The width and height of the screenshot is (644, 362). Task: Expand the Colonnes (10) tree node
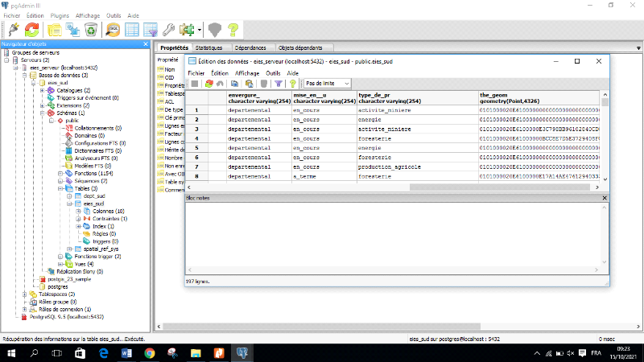click(x=77, y=211)
